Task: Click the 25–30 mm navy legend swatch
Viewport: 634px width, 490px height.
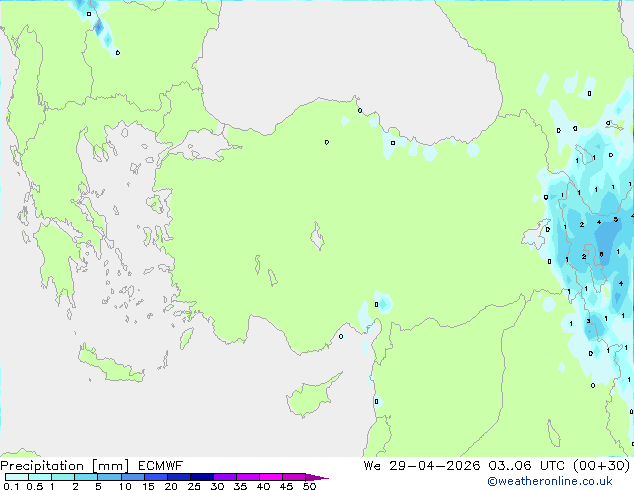Action: (201, 477)
